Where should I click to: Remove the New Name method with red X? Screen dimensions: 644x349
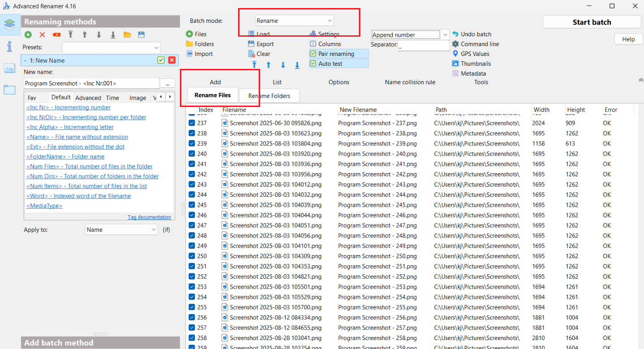tap(171, 60)
